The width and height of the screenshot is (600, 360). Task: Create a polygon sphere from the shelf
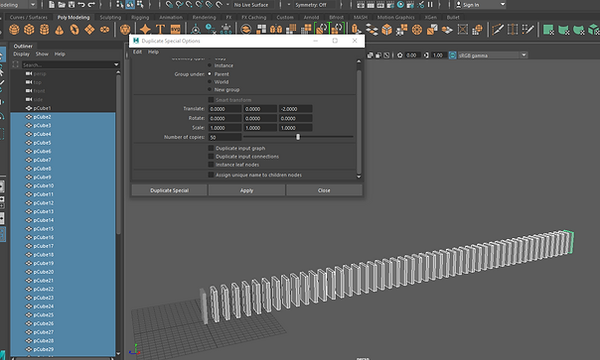[x=14, y=29]
